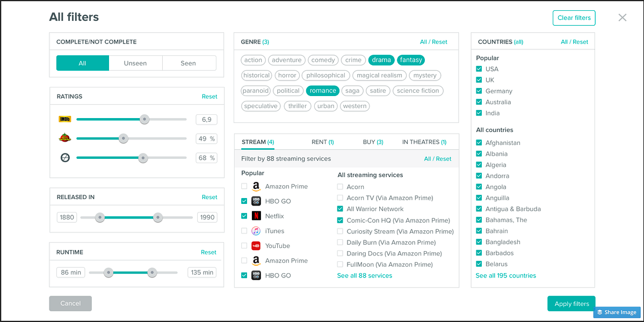
Task: Tick the iTunes checkbox
Action: (244, 231)
